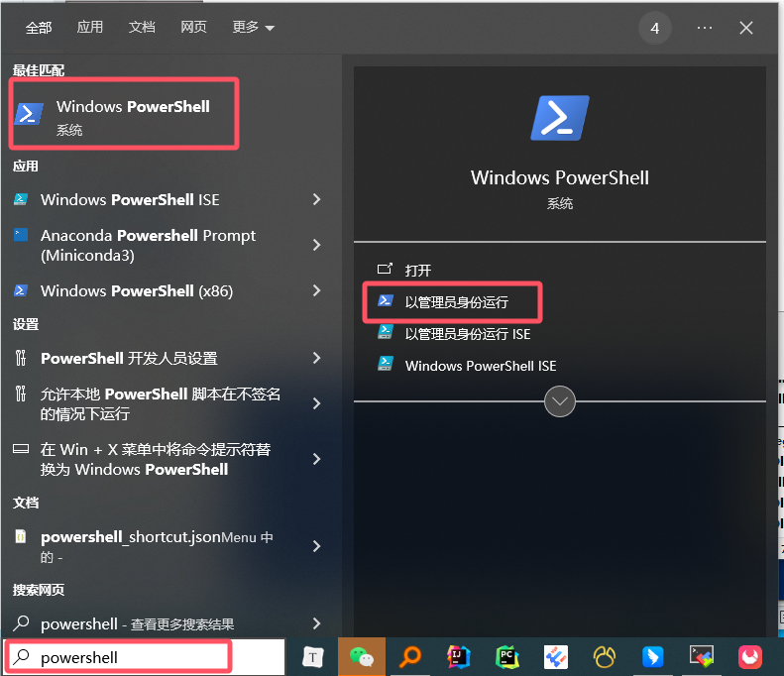Expand powershell_shortcut.json result arrow
Image resolution: width=784 pixels, height=676 pixels.
tap(316, 546)
